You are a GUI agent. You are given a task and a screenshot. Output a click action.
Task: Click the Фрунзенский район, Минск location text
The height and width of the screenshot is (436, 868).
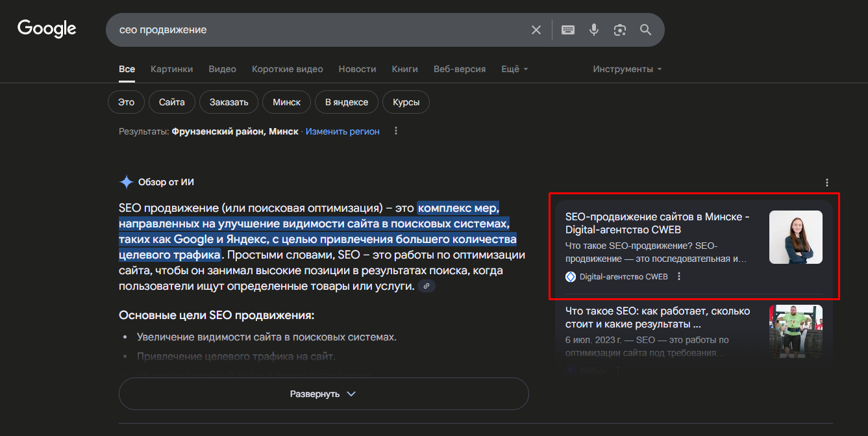pyautogui.click(x=235, y=131)
